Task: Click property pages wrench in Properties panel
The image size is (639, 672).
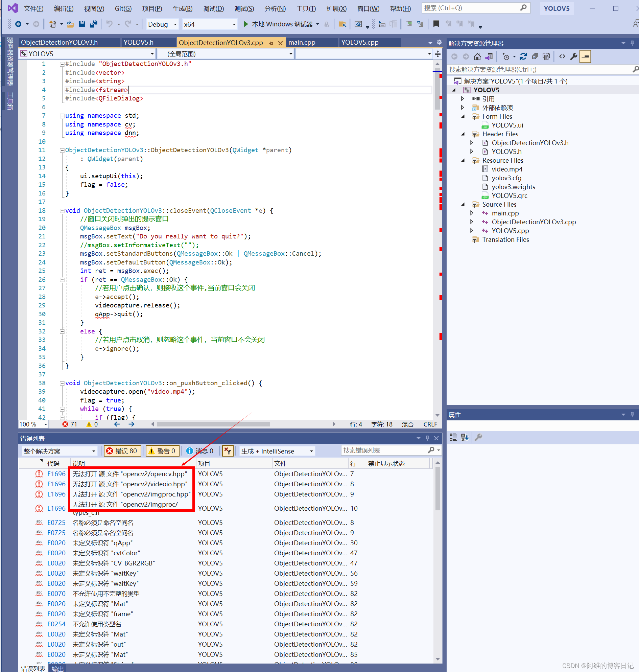Action: [478, 437]
